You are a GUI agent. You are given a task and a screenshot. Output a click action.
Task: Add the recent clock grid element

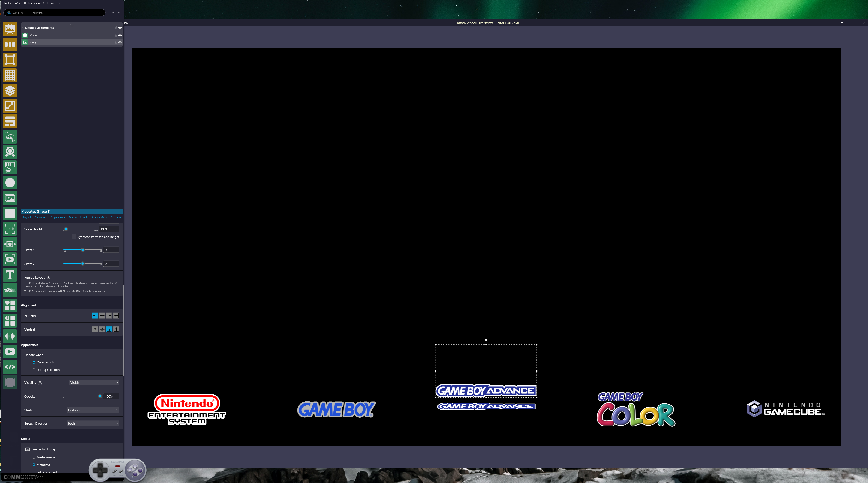(x=10, y=321)
